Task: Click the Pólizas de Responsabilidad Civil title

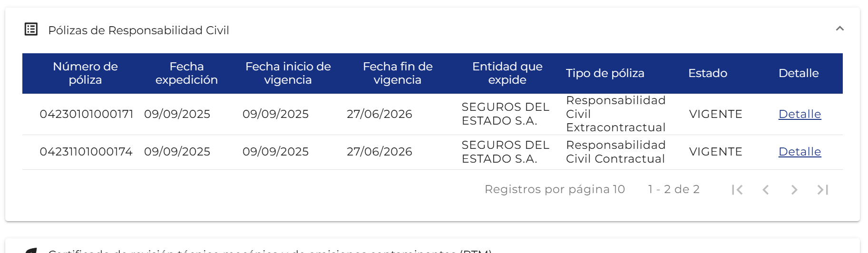Action: 138,30
